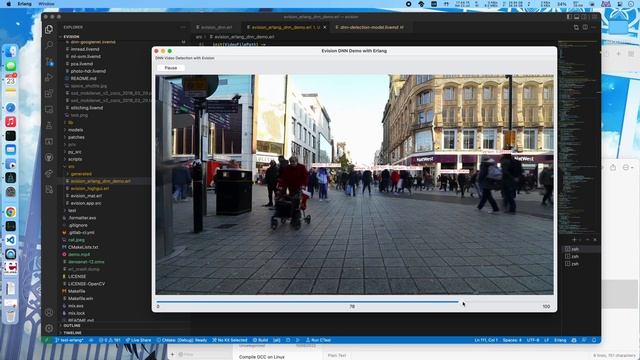Open stitching.livemd in the explorer
This screenshot has height=360, width=640.
pos(87,108)
